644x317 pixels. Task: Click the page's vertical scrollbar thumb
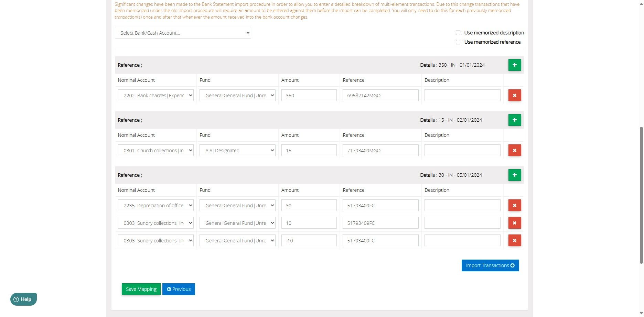click(x=641, y=195)
